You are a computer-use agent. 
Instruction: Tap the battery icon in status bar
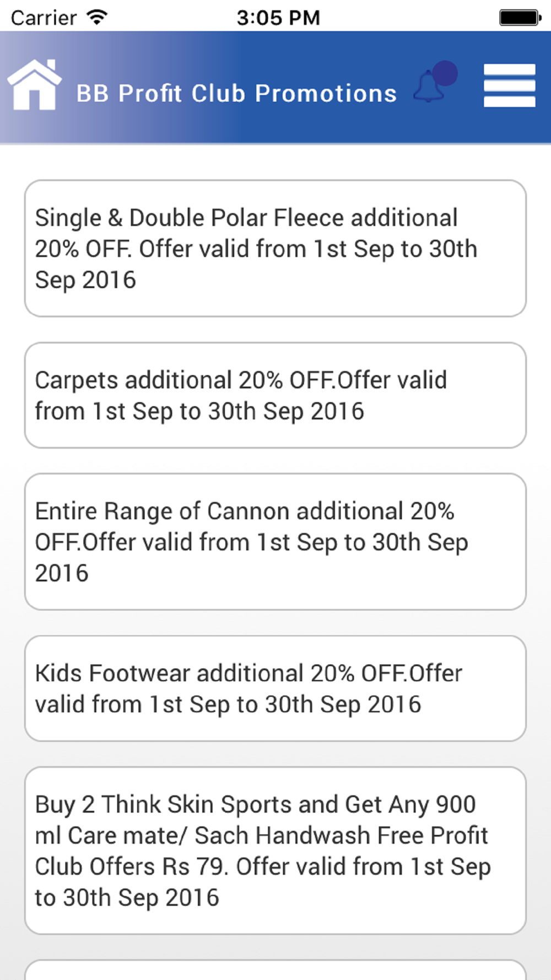coord(520,17)
